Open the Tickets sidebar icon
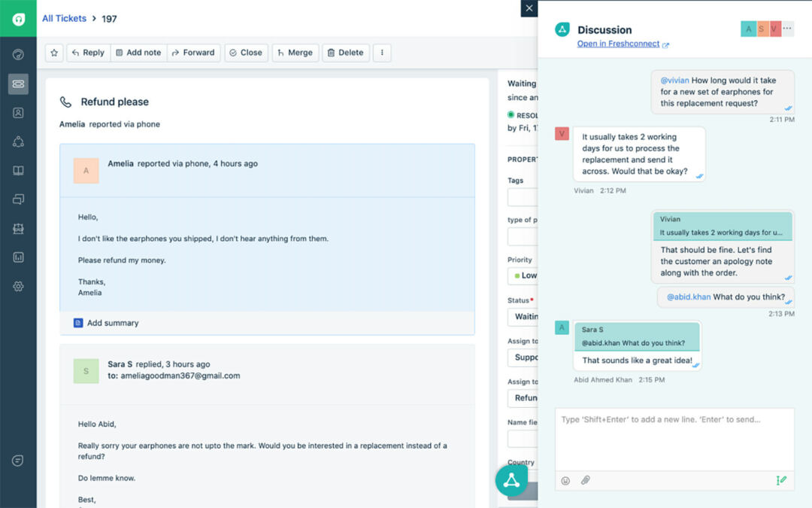This screenshot has width=812, height=508. click(18, 84)
